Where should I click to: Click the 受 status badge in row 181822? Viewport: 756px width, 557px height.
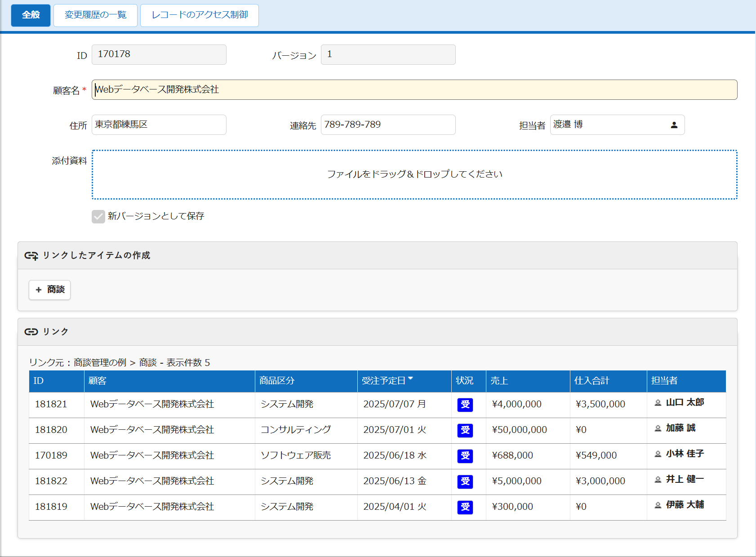(x=465, y=481)
